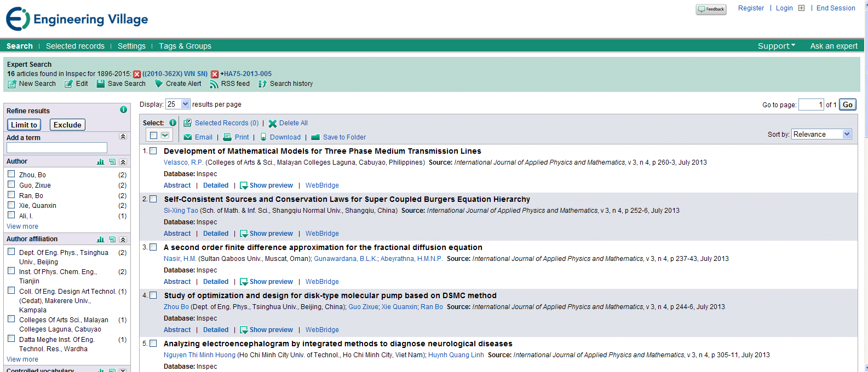Click the Save to Folder icon

[315, 137]
